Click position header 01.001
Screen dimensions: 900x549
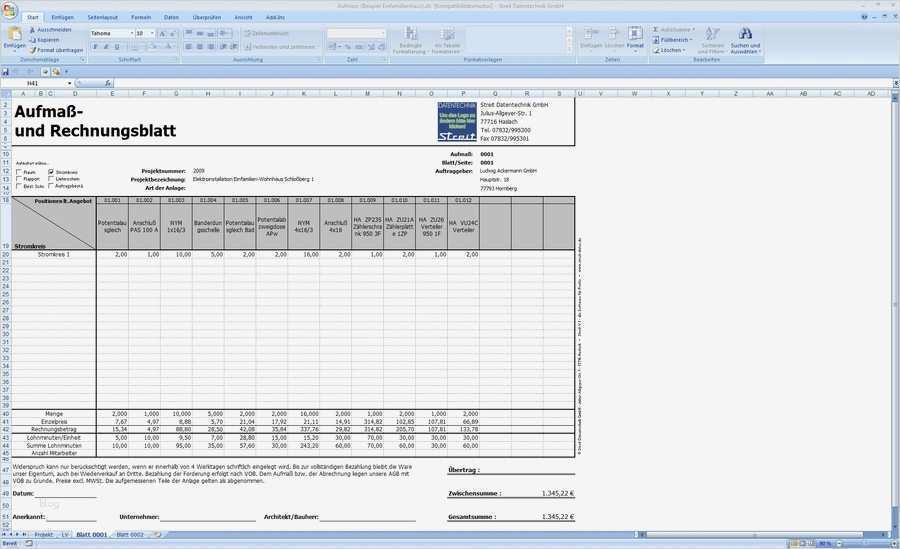pos(112,200)
